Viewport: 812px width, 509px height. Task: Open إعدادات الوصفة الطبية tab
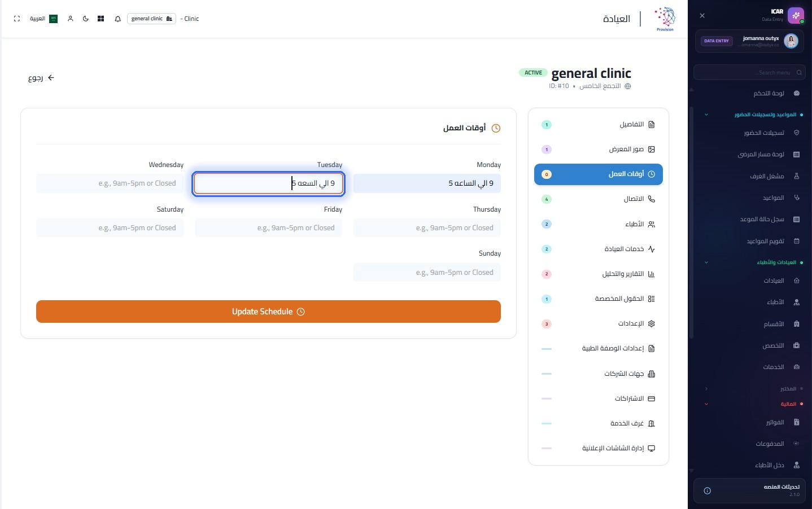(599, 349)
